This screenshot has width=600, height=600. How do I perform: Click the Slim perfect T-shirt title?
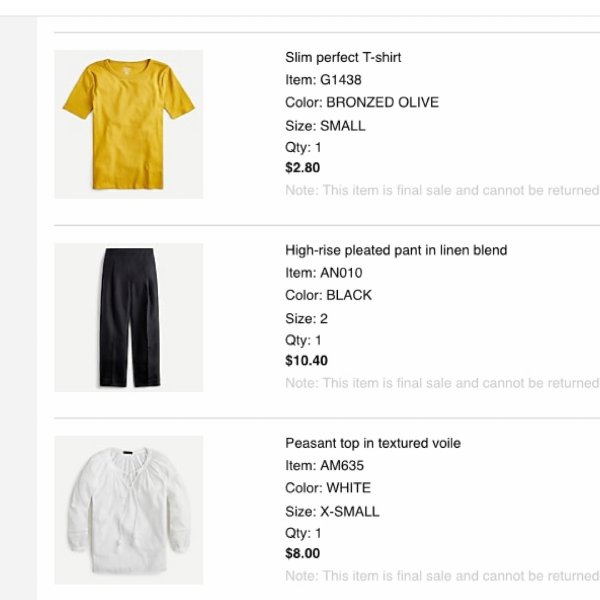point(343,58)
